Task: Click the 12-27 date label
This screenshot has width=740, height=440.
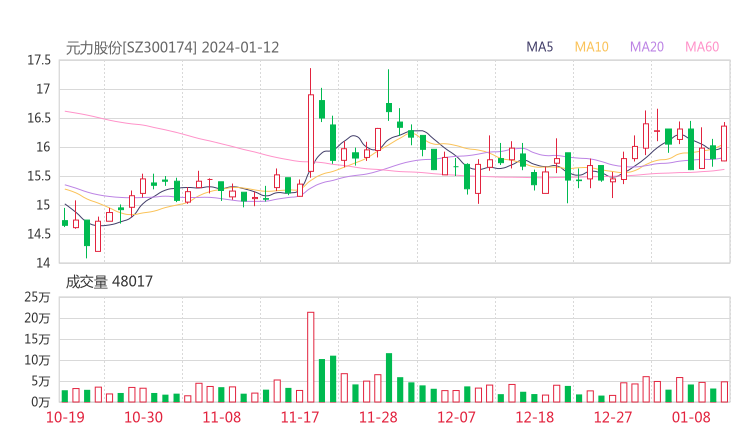Action: point(613,417)
